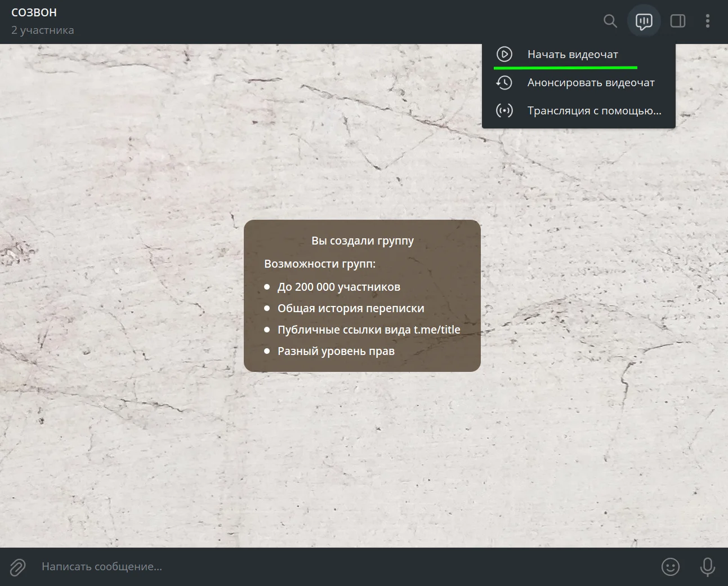Select Трансляция с помощью... menu entry
The height and width of the screenshot is (586, 728).
coord(579,111)
